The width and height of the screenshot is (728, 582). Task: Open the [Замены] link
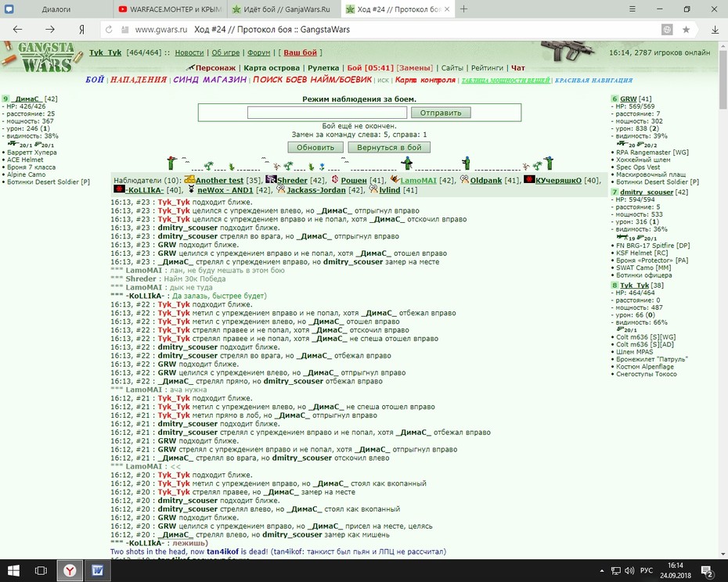[x=415, y=68]
